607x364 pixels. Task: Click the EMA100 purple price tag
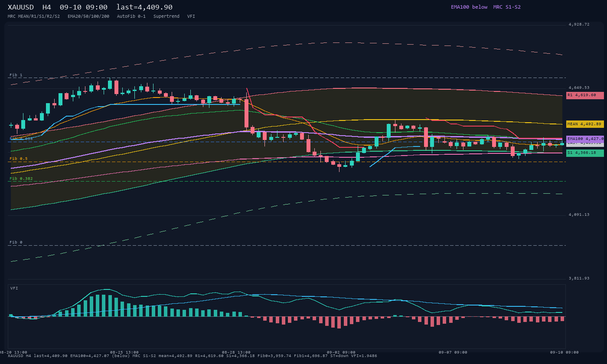coord(585,139)
